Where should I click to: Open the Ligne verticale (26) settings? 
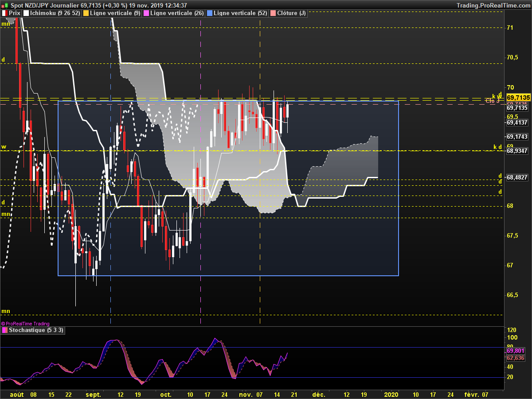pyautogui.click(x=177, y=13)
